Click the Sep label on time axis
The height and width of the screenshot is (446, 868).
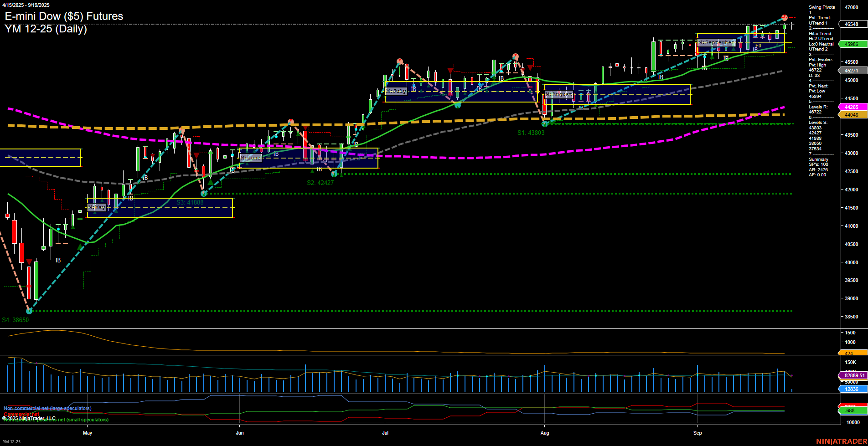[x=697, y=433]
